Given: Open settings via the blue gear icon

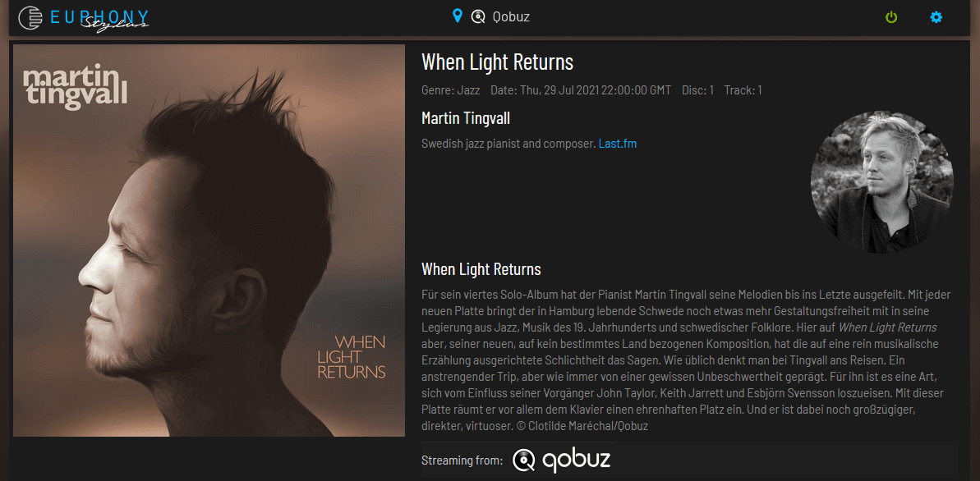Looking at the screenshot, I should coord(936,17).
